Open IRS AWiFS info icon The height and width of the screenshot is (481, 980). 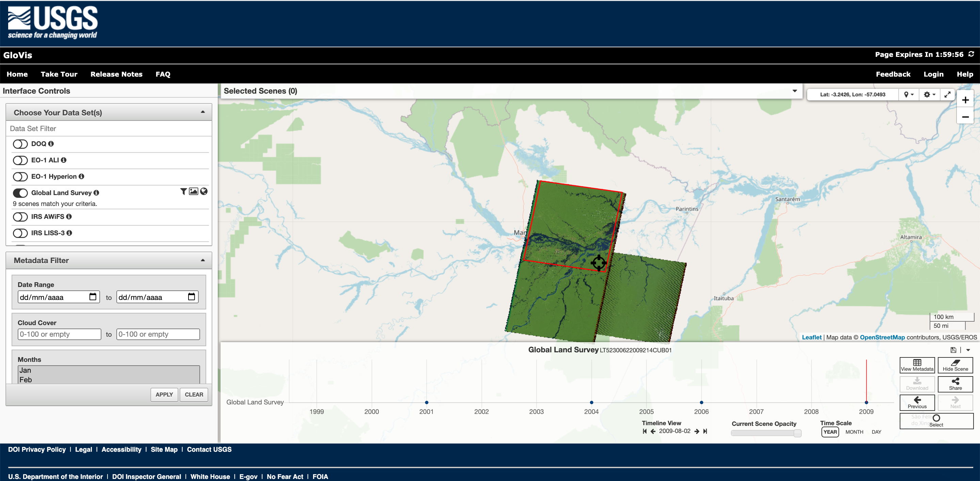coord(69,217)
